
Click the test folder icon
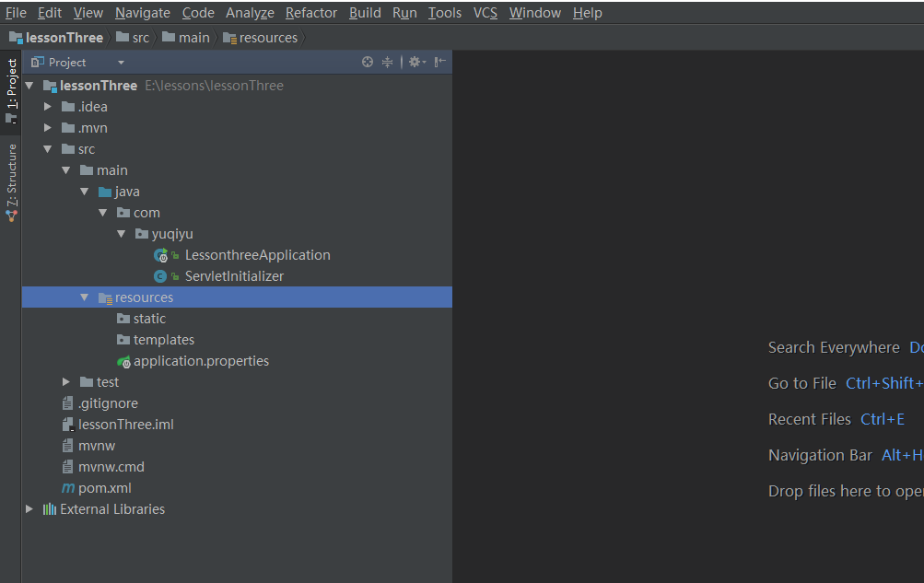point(87,382)
